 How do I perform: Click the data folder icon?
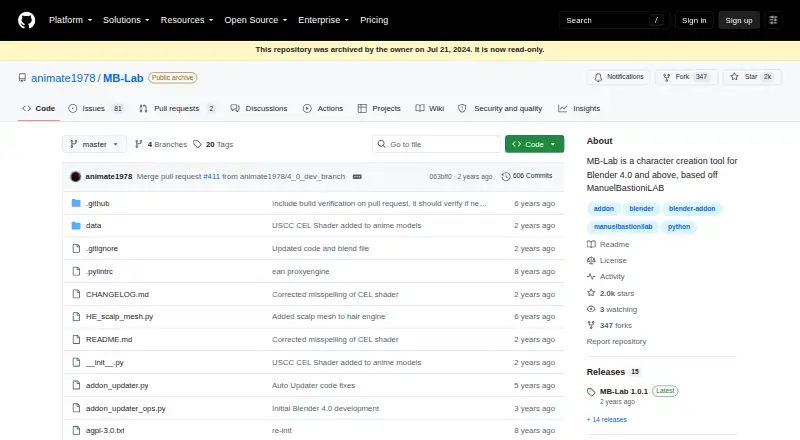pyautogui.click(x=76, y=226)
